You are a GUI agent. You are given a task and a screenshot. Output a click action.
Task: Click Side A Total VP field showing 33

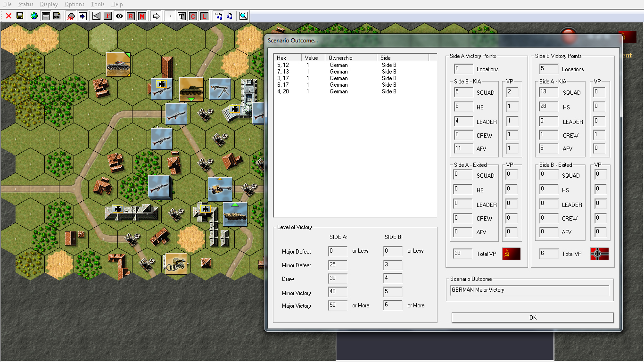click(463, 254)
